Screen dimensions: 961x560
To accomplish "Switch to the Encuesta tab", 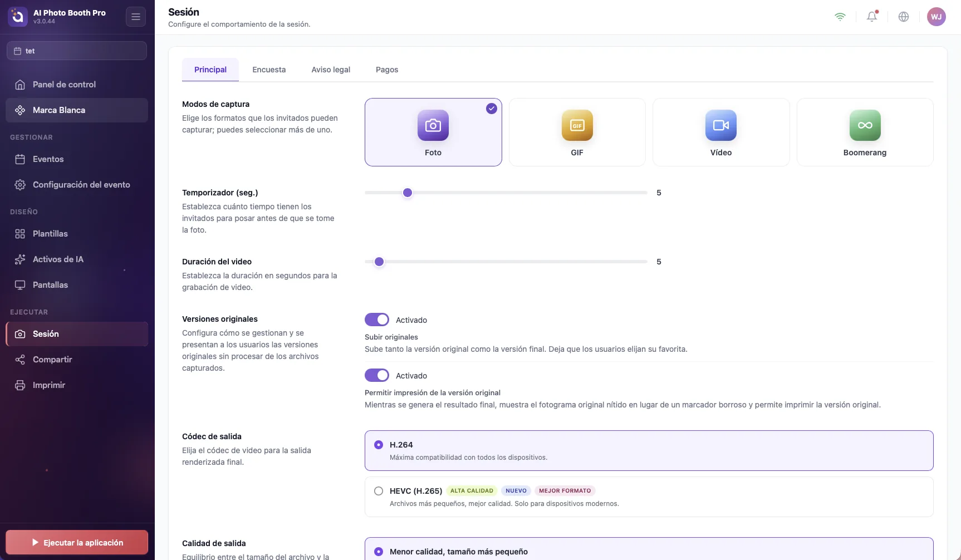I will point(269,70).
